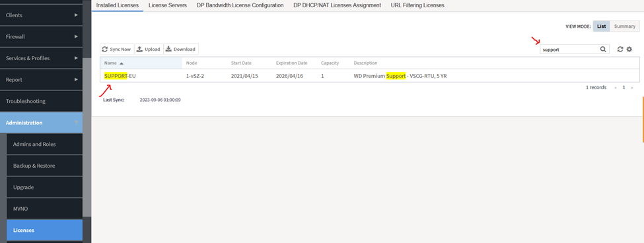Go to the next page arrow
This screenshot has width=644, height=243.
pyautogui.click(x=631, y=87)
